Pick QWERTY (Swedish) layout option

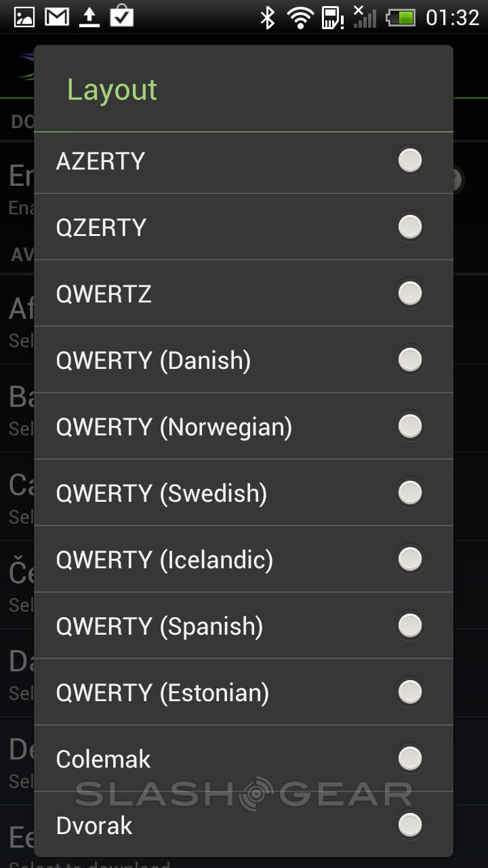162,493
